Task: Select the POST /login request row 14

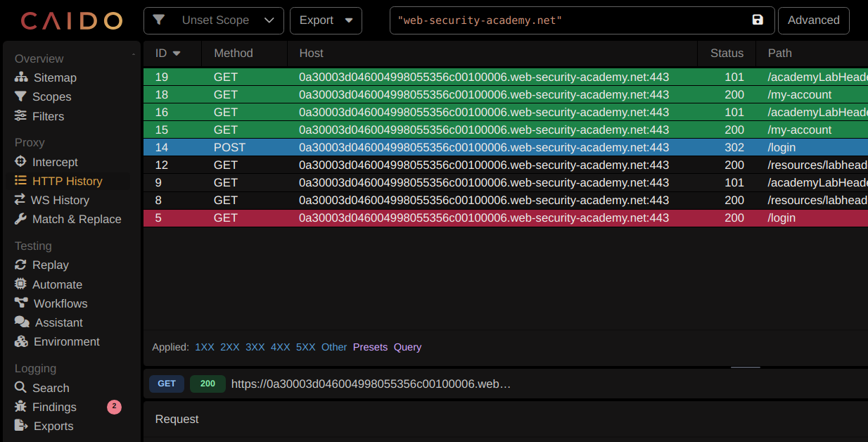Action: pyautogui.click(x=506, y=148)
